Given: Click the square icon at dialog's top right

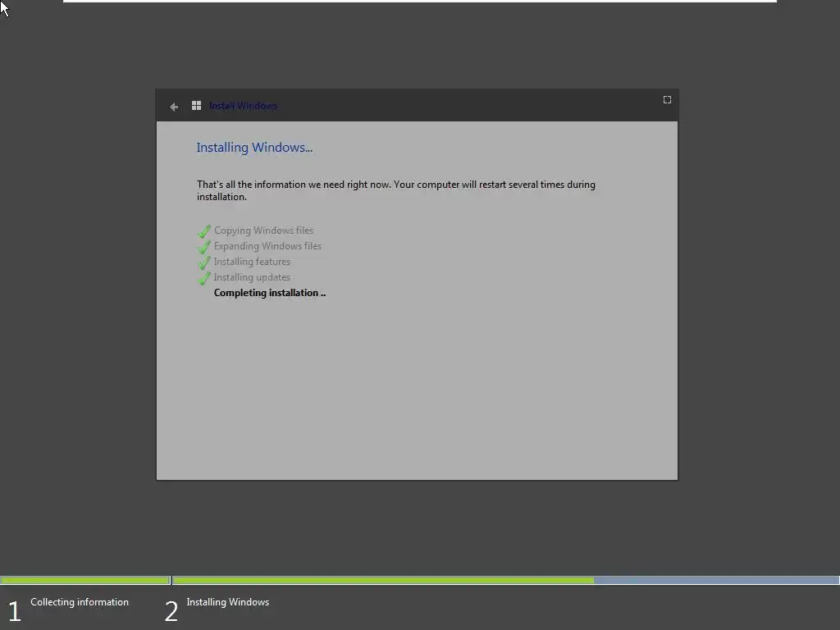Looking at the screenshot, I should coord(667,99).
